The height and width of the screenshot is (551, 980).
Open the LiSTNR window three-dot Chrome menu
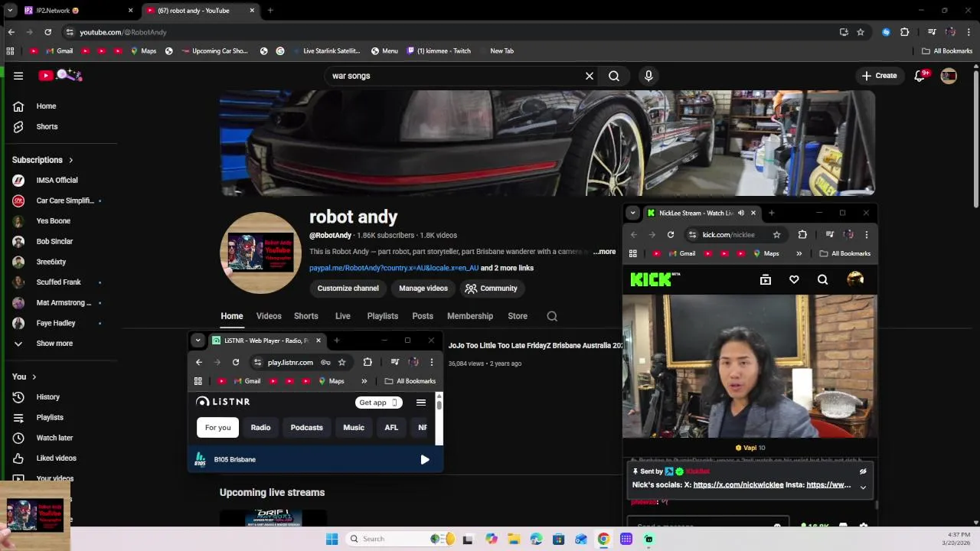[432, 363]
